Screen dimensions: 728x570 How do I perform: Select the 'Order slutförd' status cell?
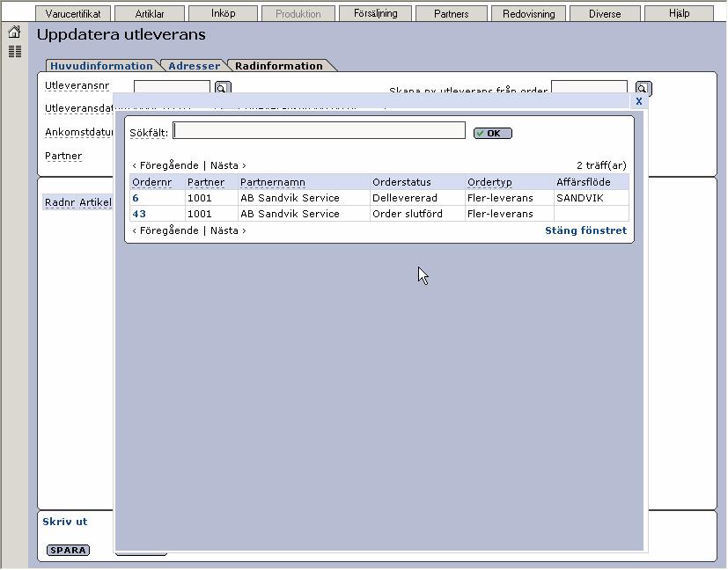tap(417, 214)
